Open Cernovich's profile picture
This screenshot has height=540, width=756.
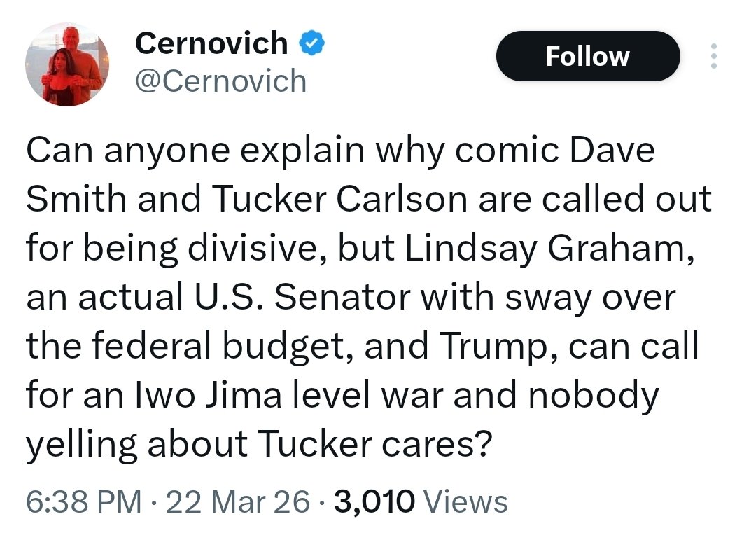66,64
